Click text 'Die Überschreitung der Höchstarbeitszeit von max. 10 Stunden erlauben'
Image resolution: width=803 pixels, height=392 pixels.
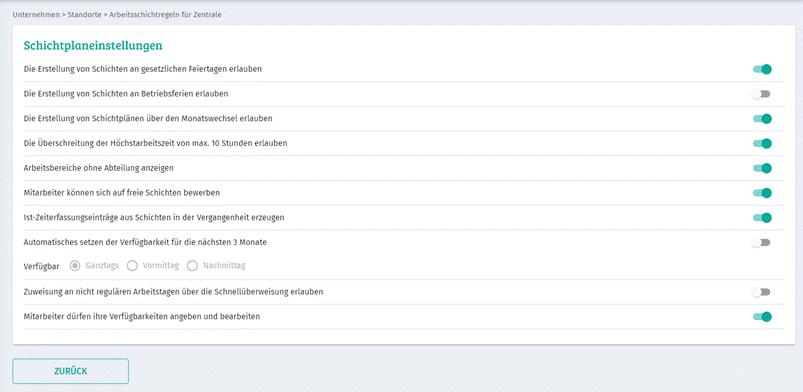click(155, 143)
